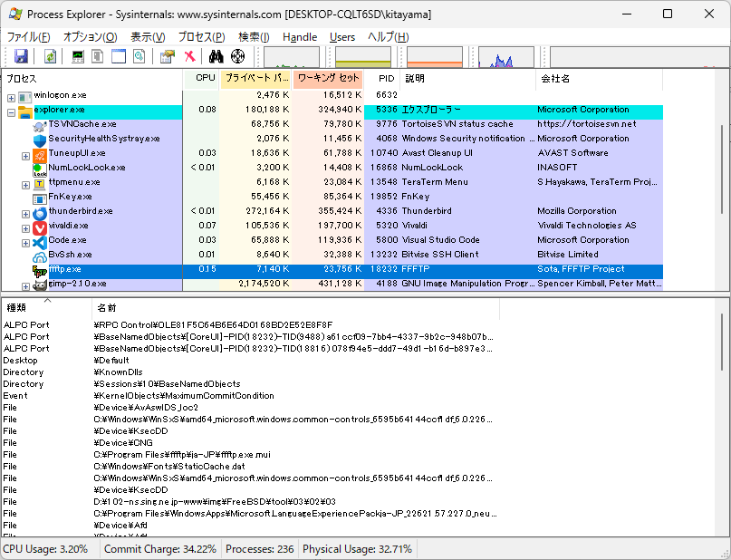Expand the vivaldi.exe tree node

(x=25, y=228)
